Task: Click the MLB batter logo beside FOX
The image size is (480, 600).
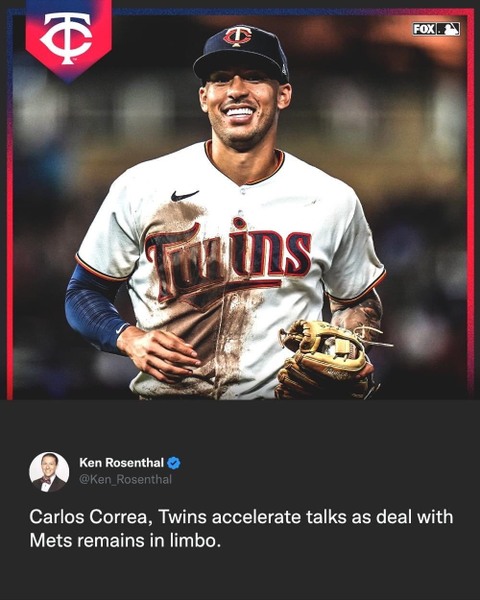Action: [x=448, y=29]
